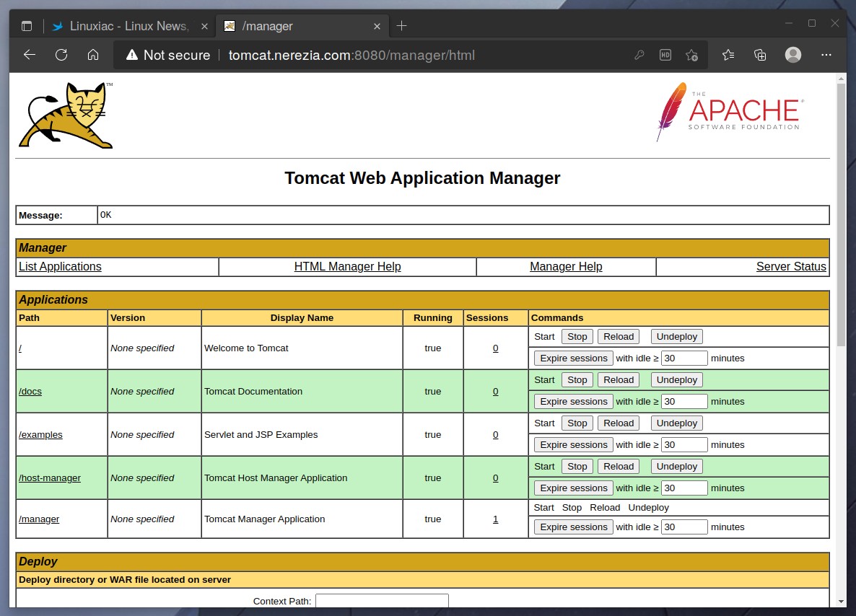The width and height of the screenshot is (856, 616).
Task: Click idle minutes field for /manager row
Action: click(x=684, y=527)
